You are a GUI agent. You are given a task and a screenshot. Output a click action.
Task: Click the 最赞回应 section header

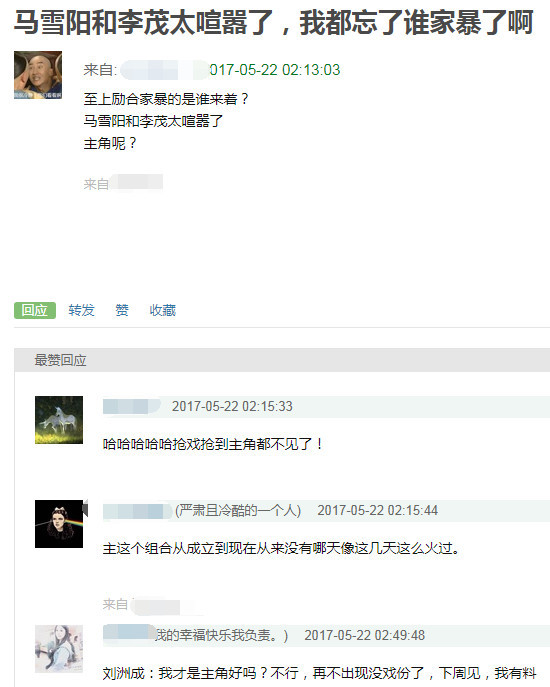(60, 360)
